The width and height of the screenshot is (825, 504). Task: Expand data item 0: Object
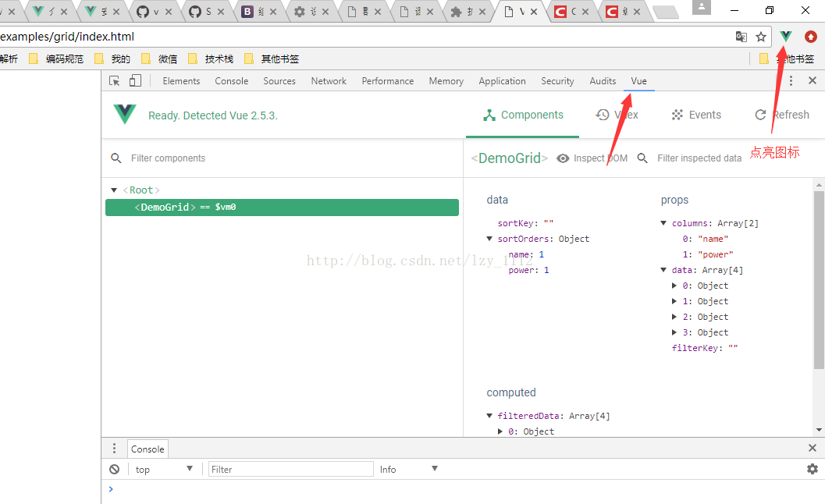click(x=674, y=286)
